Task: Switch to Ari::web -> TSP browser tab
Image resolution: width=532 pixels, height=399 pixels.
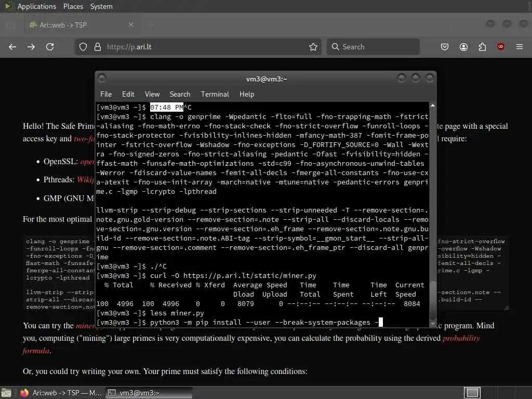Action: click(x=82, y=25)
